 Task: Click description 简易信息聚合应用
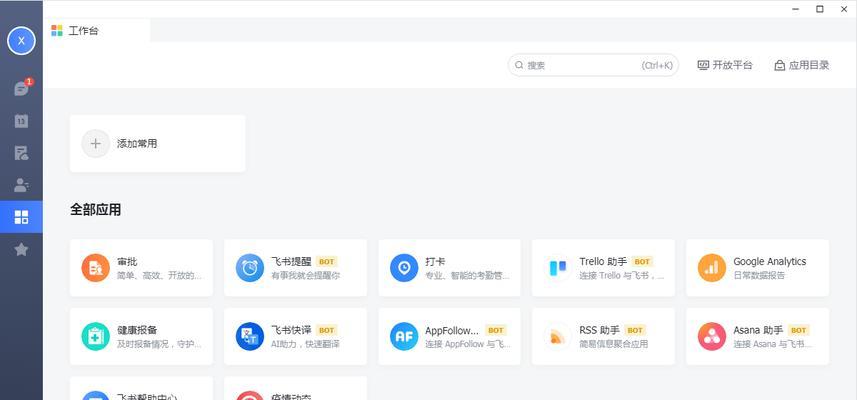(614, 344)
